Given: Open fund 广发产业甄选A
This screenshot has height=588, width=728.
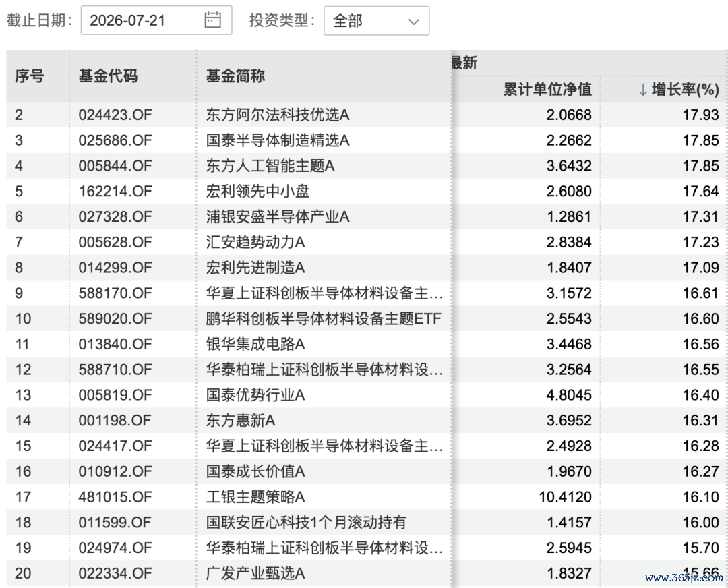Looking at the screenshot, I should point(255,574).
